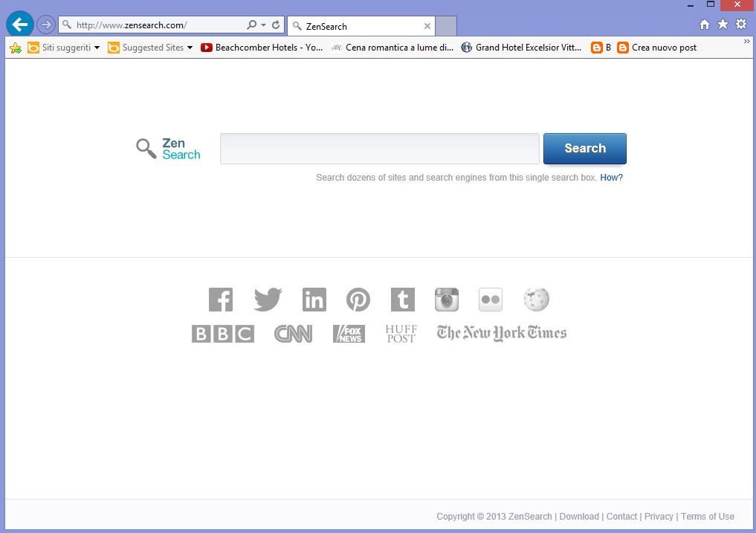This screenshot has height=533, width=756.
Task: Select the ZenSearch browser tab
Action: coord(361,26)
